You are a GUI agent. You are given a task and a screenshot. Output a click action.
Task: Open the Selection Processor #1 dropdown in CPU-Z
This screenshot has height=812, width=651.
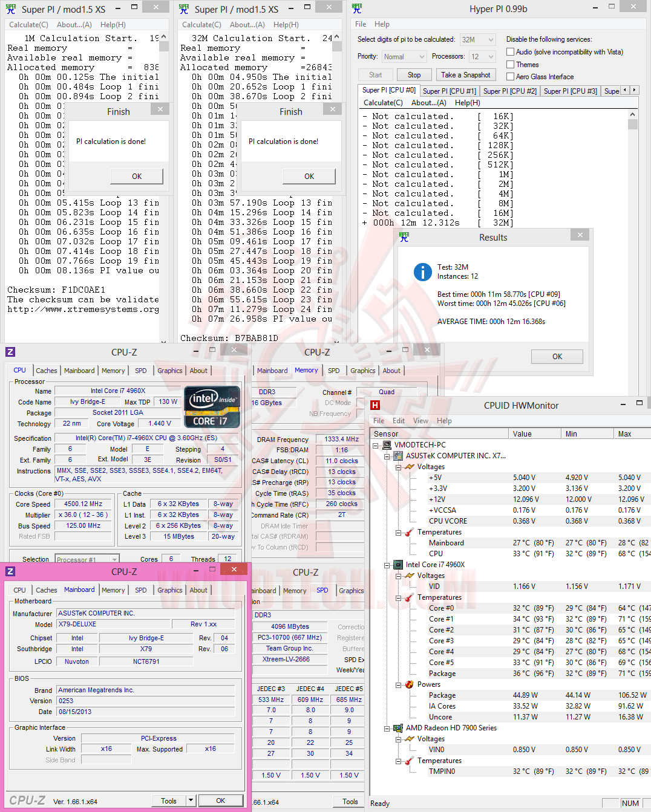[x=87, y=559]
